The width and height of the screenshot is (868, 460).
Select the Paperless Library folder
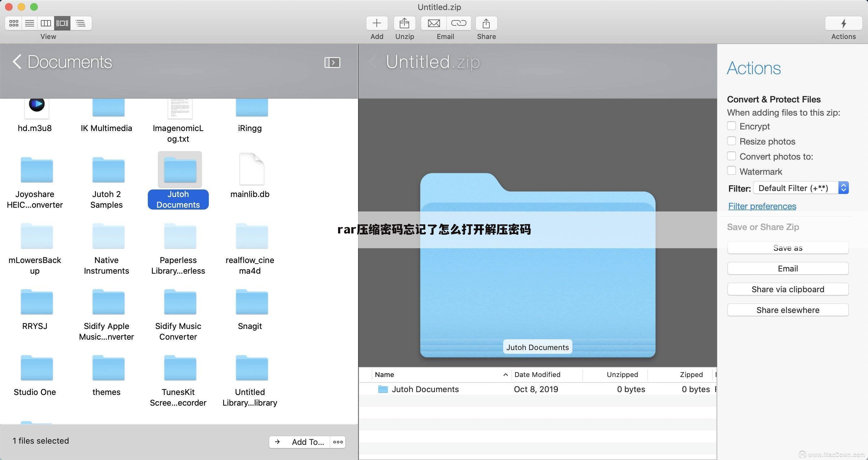pyautogui.click(x=178, y=249)
